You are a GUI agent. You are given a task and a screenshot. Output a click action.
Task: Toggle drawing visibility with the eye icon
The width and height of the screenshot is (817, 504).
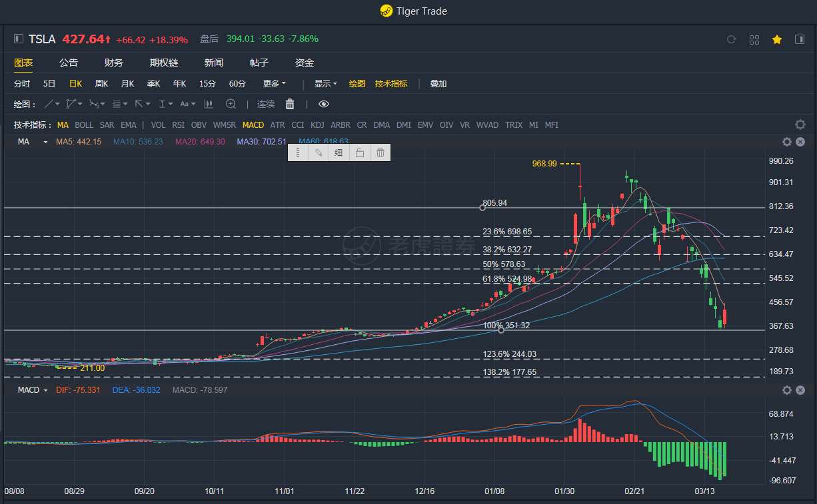(324, 104)
